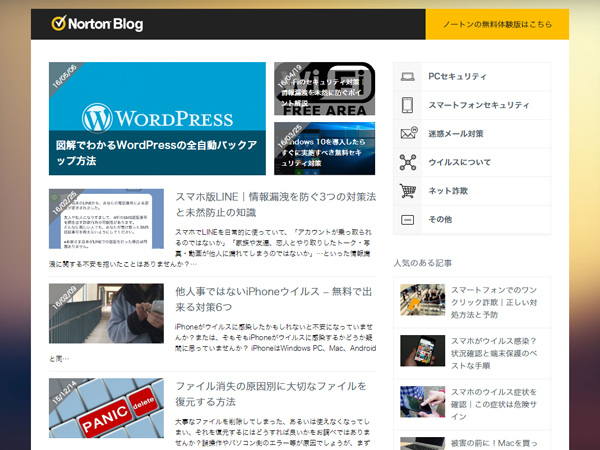Click the その他 ellipsis box icon
The image size is (600, 450).
tap(408, 220)
